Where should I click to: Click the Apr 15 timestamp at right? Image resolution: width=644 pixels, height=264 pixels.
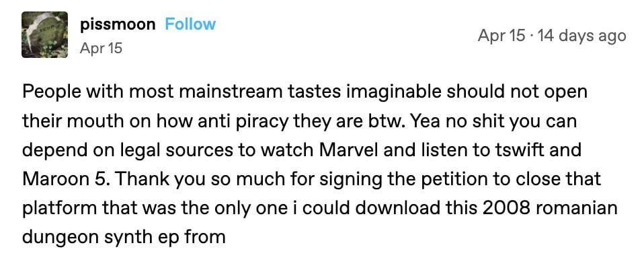[501, 36]
